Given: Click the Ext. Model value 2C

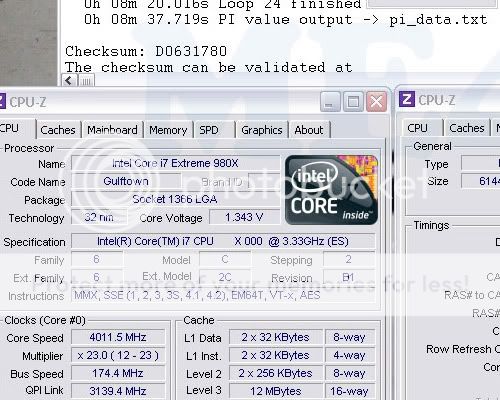Looking at the screenshot, I should click(225, 277).
